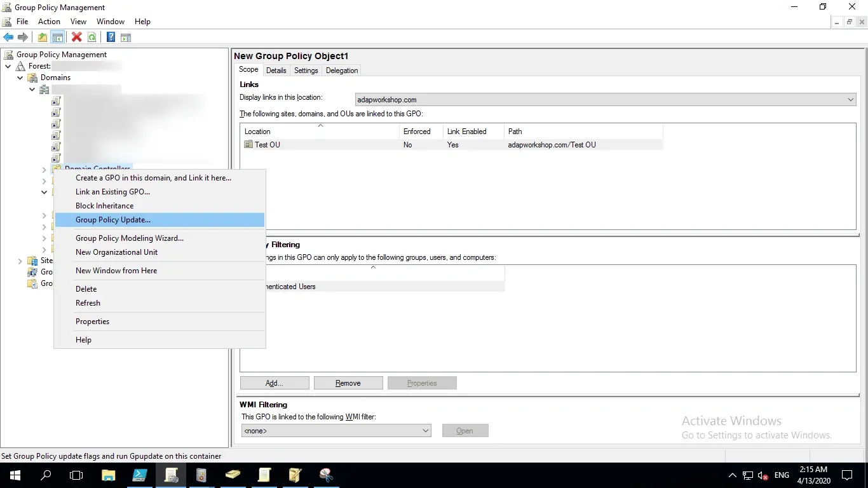Click the network tray icon
This screenshot has height=488, width=868.
point(748,475)
